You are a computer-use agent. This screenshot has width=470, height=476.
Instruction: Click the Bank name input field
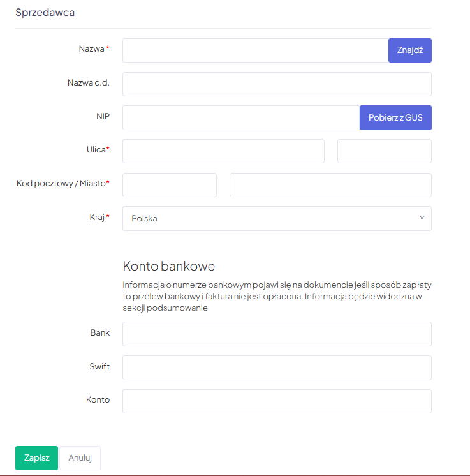pos(277,334)
